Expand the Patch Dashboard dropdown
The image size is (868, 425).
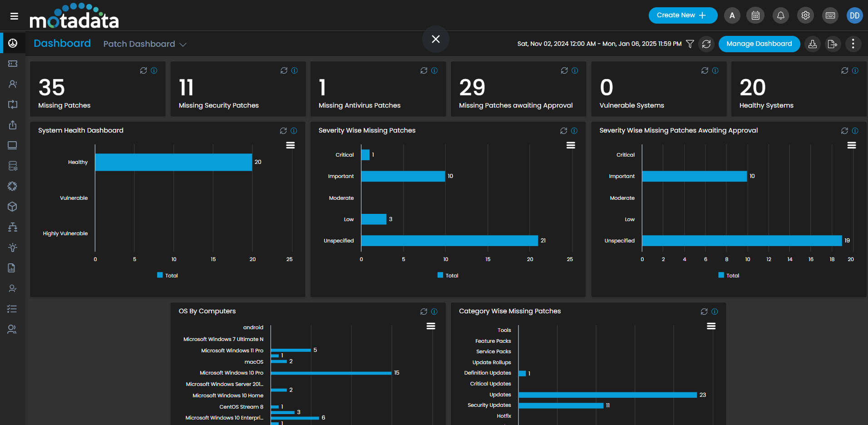(145, 44)
